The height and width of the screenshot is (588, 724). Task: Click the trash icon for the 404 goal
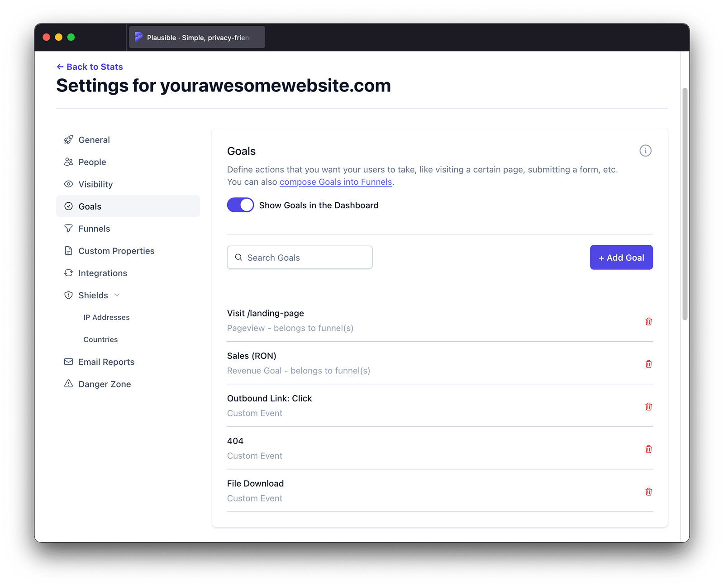[648, 449]
